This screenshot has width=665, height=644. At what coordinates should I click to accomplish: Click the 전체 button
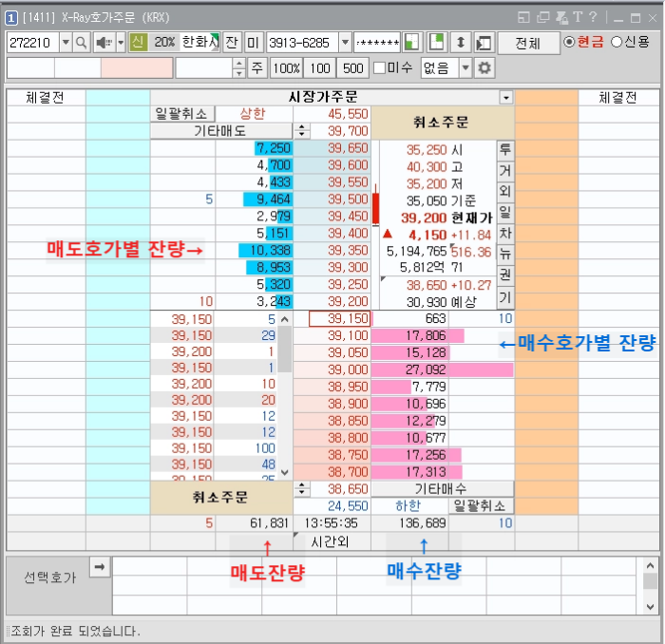click(x=528, y=44)
